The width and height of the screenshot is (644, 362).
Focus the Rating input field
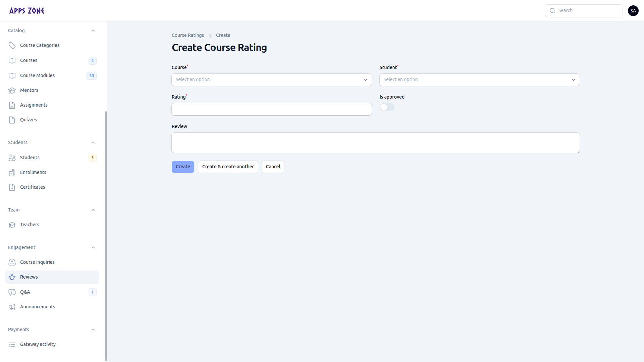[x=272, y=109]
